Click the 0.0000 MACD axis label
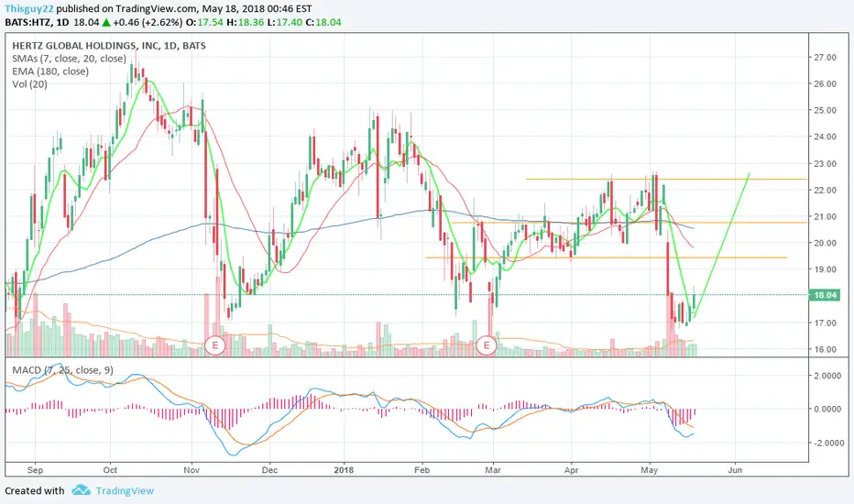The height and width of the screenshot is (504, 854). tap(827, 409)
